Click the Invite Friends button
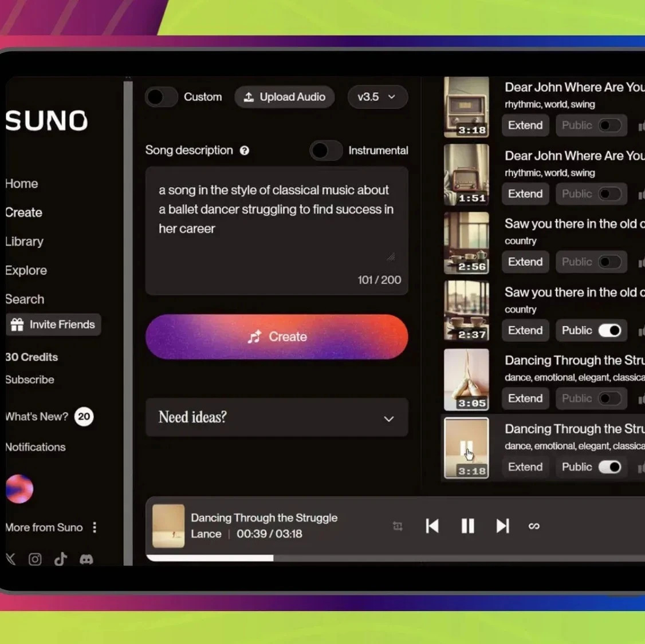The image size is (645, 644). (x=53, y=325)
